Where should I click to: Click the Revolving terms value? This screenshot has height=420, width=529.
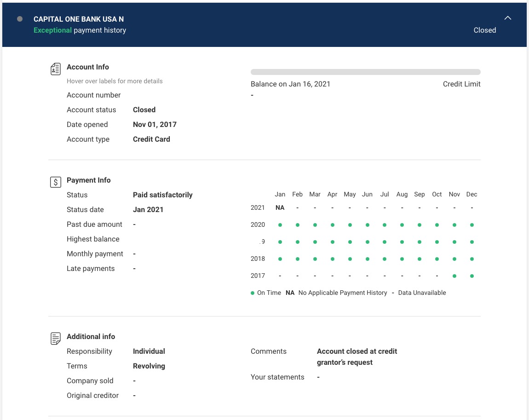[149, 366]
